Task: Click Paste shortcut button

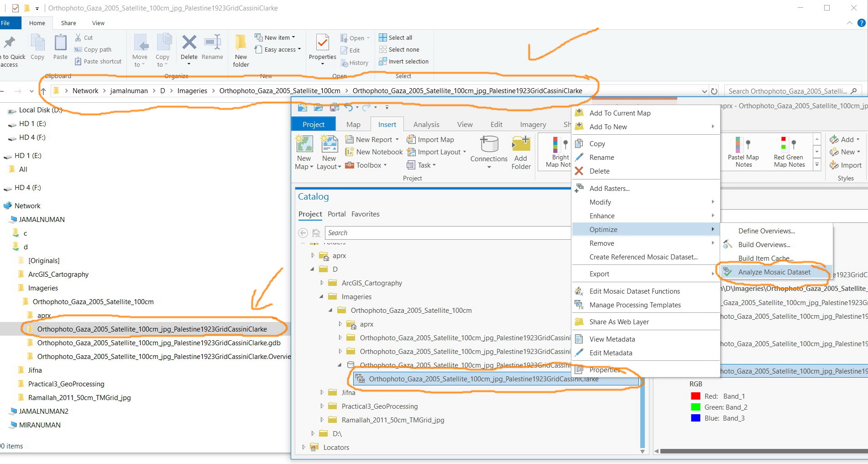Action: click(98, 61)
